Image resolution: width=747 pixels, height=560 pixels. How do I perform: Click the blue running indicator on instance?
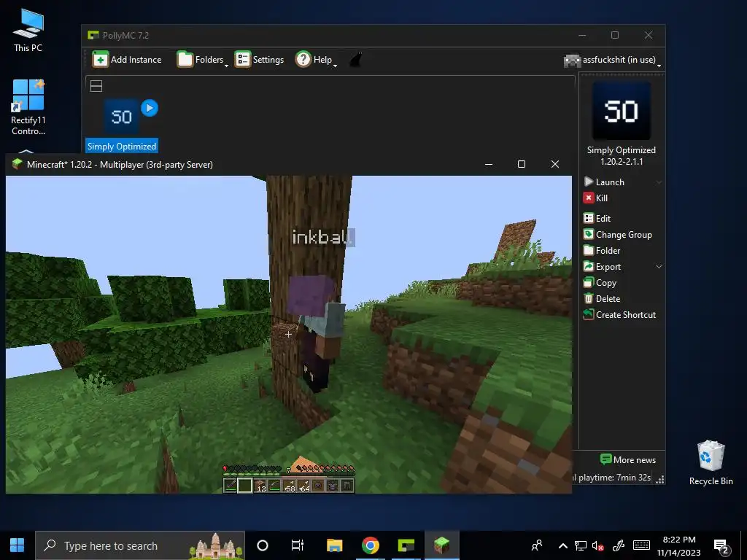click(149, 108)
